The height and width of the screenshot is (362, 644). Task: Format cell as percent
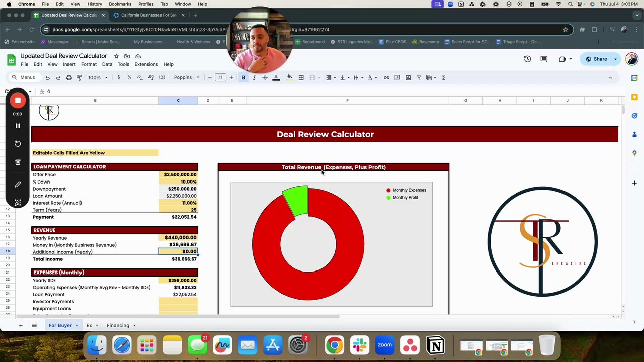129,77
